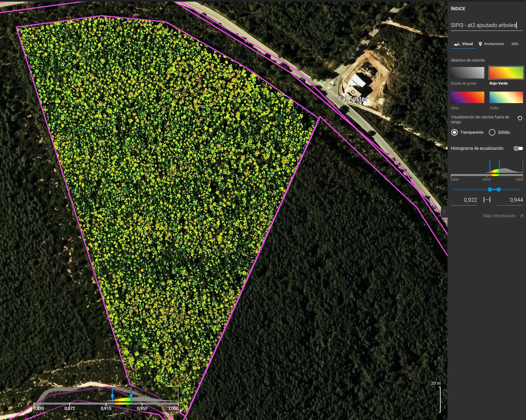Click the reset out-of-range visualization icon
This screenshot has height=420, width=526.
coord(519,118)
